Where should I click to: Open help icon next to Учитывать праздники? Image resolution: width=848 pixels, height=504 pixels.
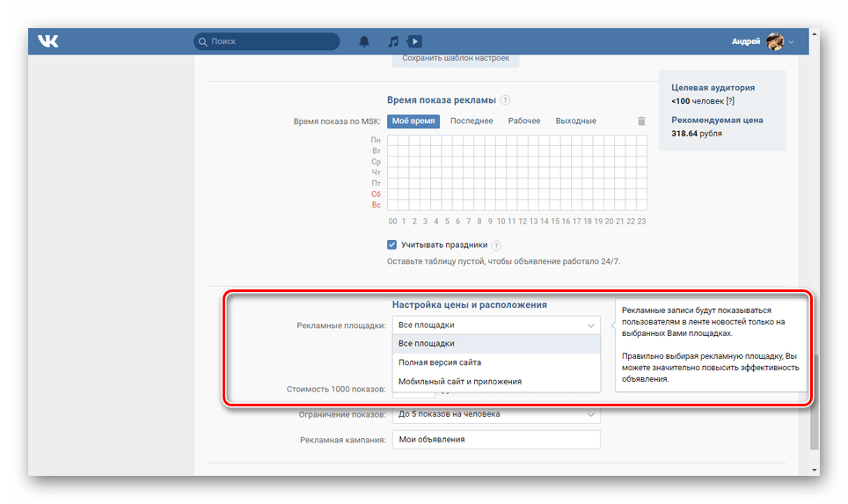pos(496,245)
